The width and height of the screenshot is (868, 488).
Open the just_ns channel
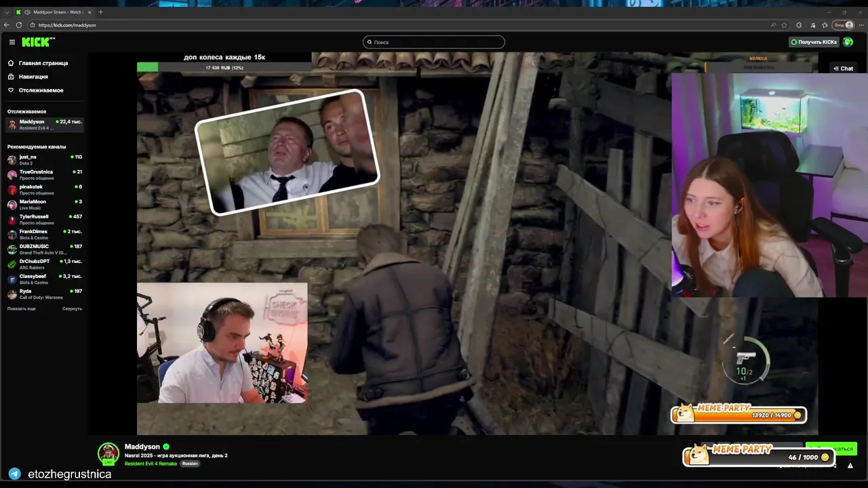pos(45,160)
